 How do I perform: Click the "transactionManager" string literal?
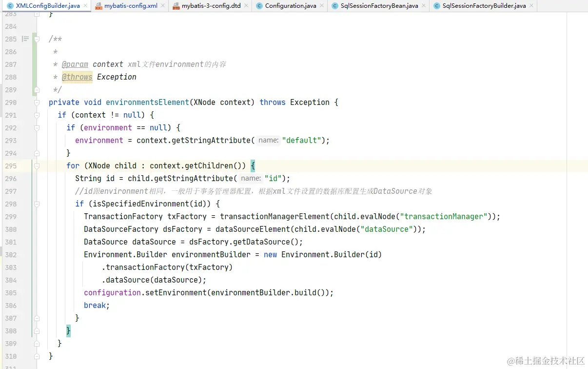coord(444,217)
